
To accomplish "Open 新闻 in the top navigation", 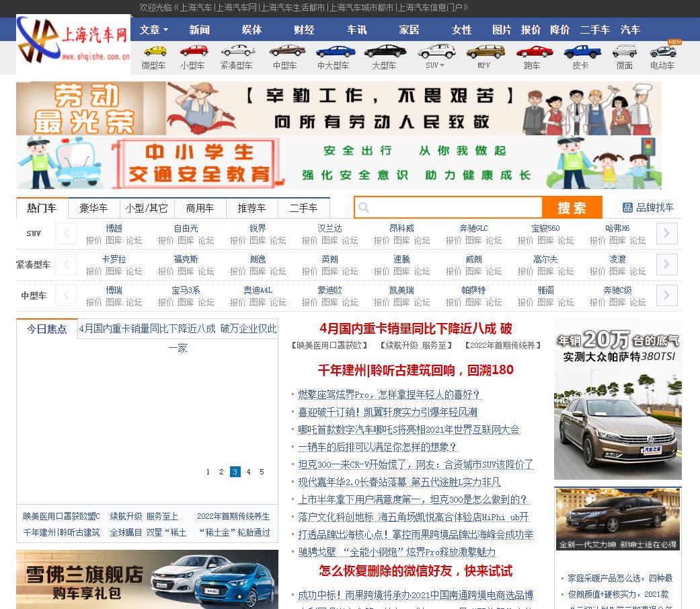I will [199, 30].
